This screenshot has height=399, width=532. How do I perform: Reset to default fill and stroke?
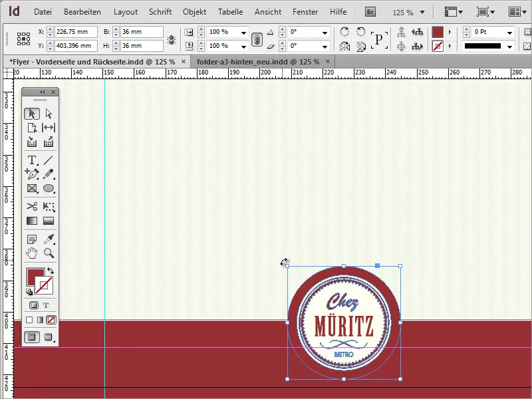(x=29, y=291)
